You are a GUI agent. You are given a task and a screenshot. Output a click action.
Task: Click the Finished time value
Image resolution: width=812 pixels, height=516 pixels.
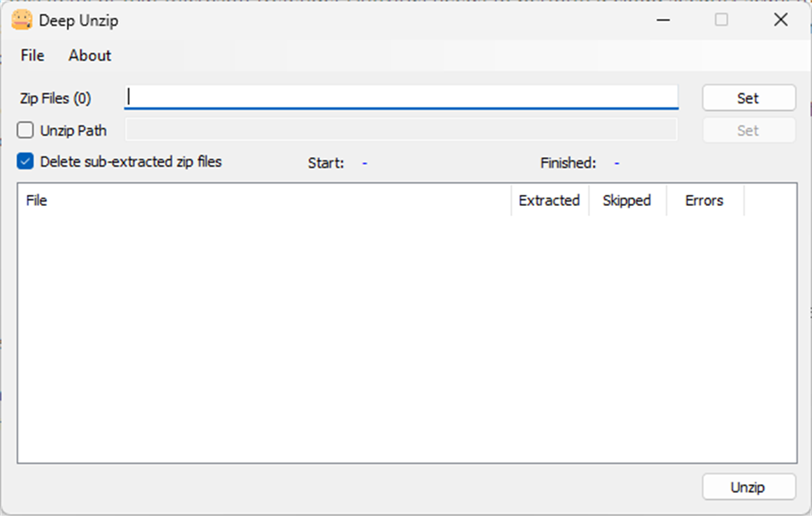[x=616, y=162]
